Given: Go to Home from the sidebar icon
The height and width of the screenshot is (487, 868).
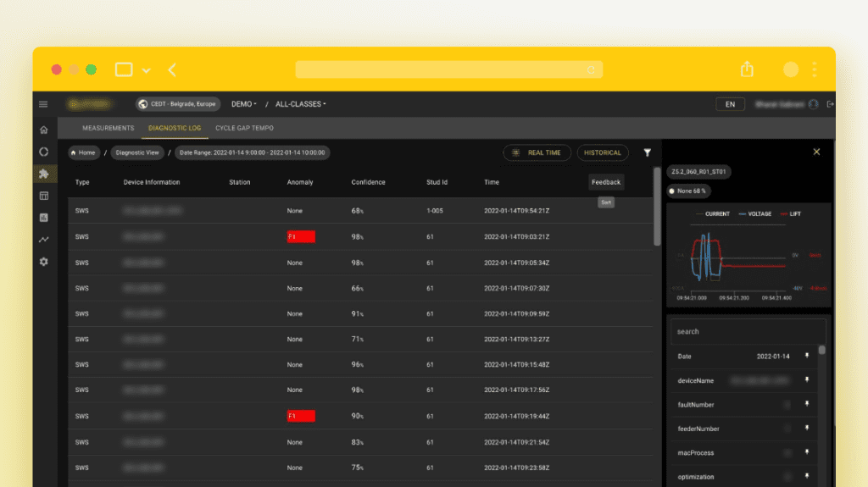Looking at the screenshot, I should click(x=43, y=130).
